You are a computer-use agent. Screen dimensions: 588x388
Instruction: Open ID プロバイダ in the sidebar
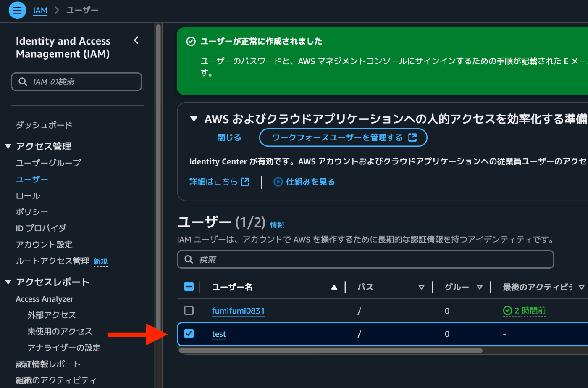[41, 228]
